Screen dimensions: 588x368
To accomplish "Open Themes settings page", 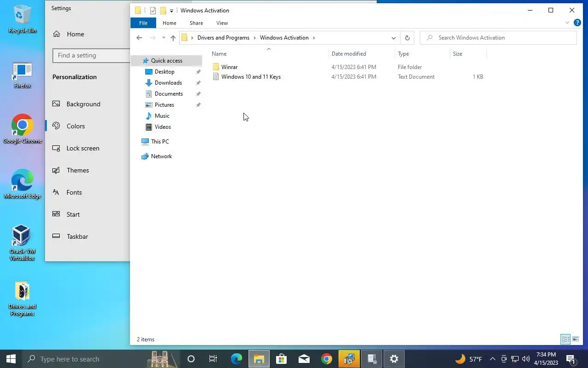I will [78, 170].
